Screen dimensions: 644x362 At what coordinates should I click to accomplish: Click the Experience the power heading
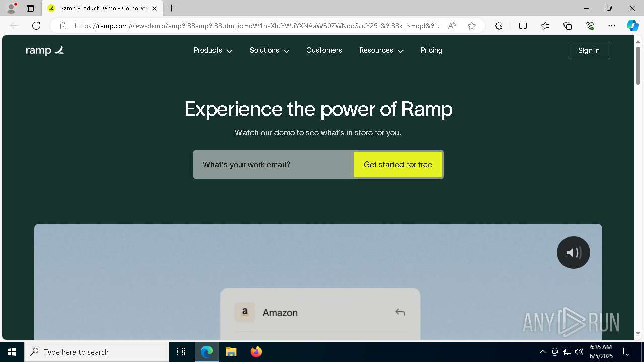tap(318, 109)
